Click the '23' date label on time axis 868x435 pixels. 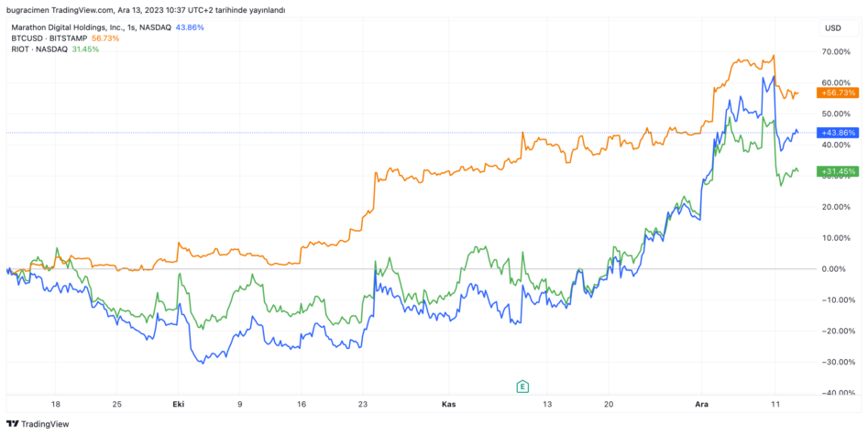(363, 403)
